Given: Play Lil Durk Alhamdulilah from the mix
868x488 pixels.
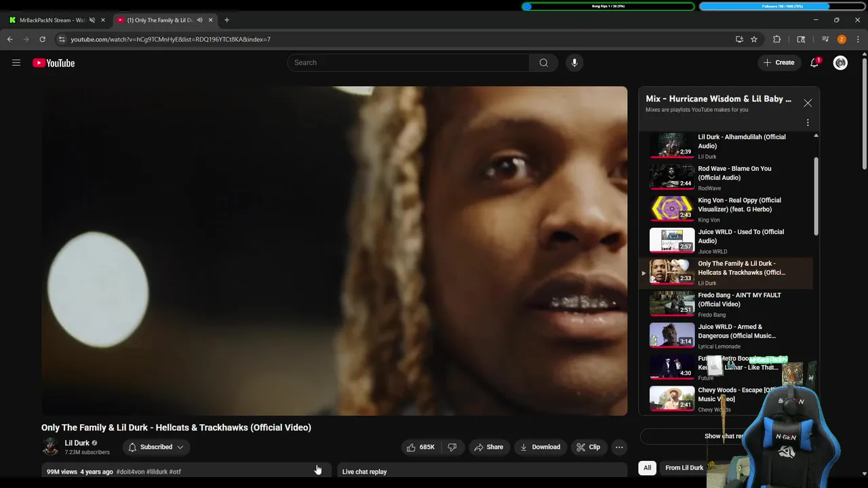Looking at the screenshot, I should [x=726, y=146].
